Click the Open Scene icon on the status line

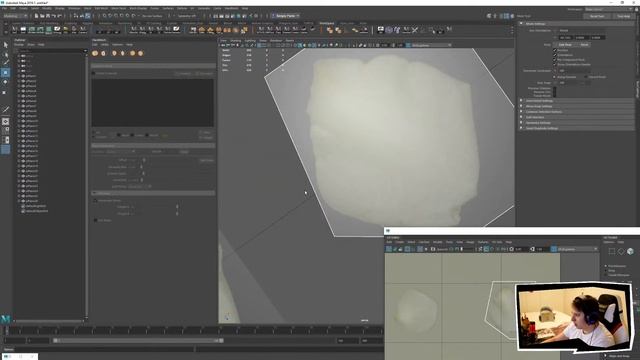click(x=42, y=16)
